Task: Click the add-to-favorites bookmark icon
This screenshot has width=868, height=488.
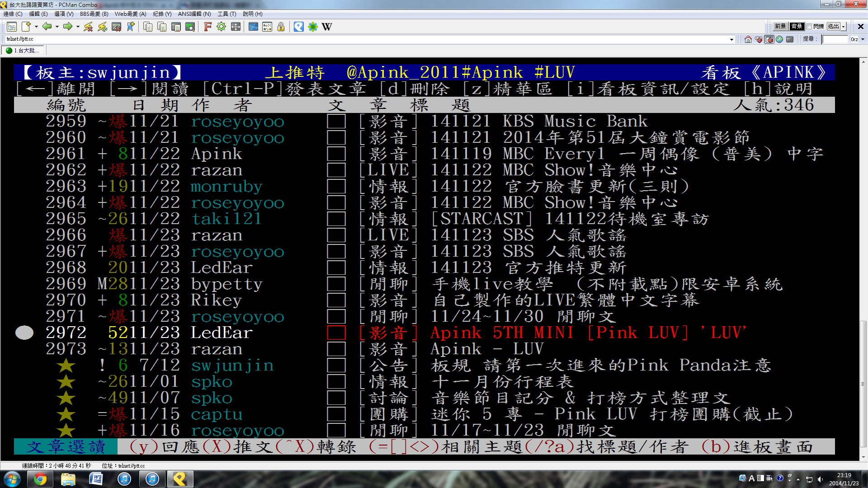Action: click(131, 27)
